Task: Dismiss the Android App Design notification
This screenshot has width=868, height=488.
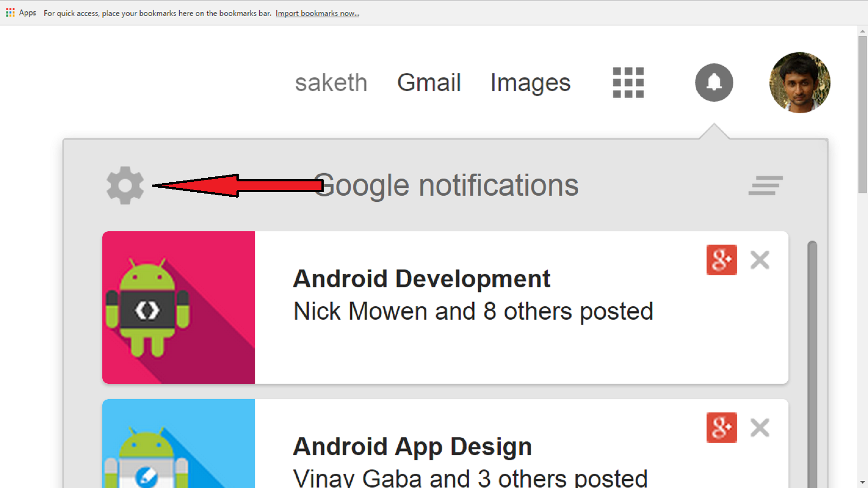Action: [759, 427]
